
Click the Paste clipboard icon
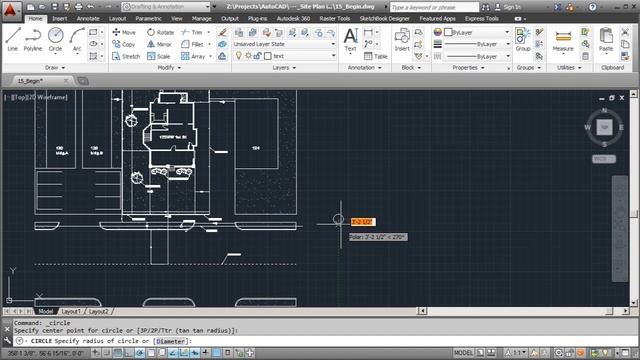click(x=606, y=40)
